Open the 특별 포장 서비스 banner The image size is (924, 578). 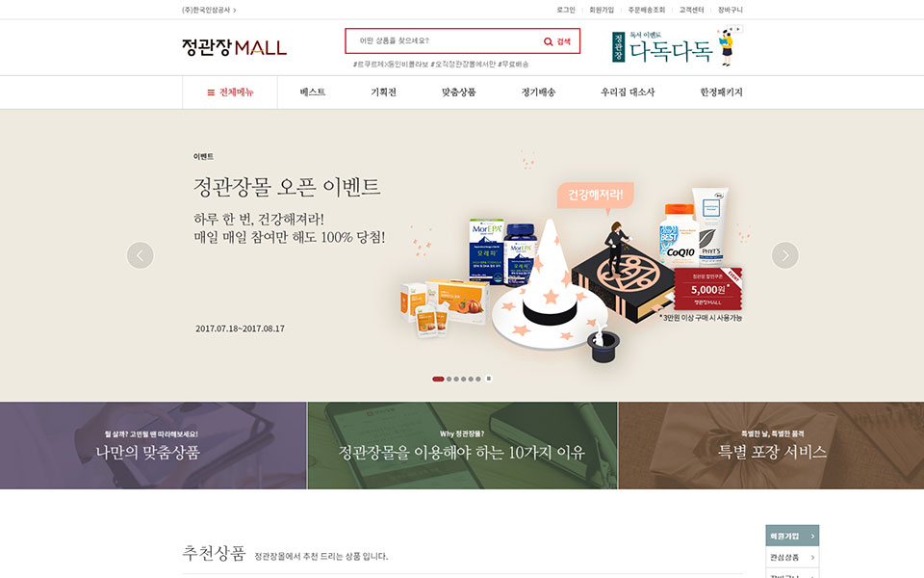tap(771, 445)
